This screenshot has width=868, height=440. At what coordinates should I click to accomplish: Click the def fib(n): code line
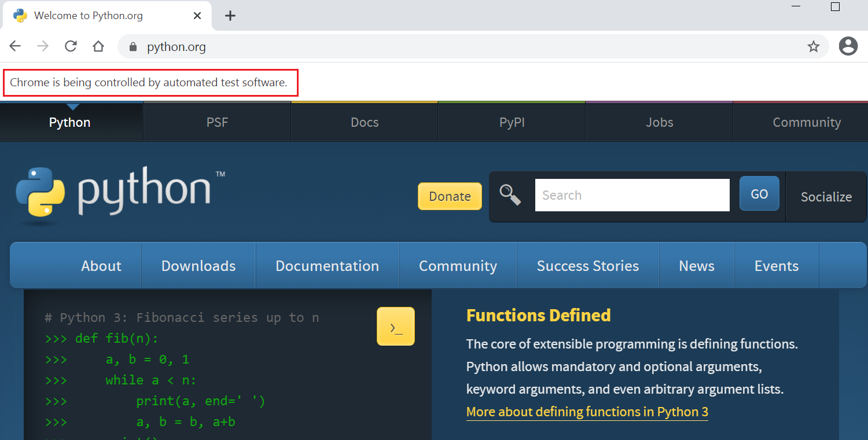point(101,338)
